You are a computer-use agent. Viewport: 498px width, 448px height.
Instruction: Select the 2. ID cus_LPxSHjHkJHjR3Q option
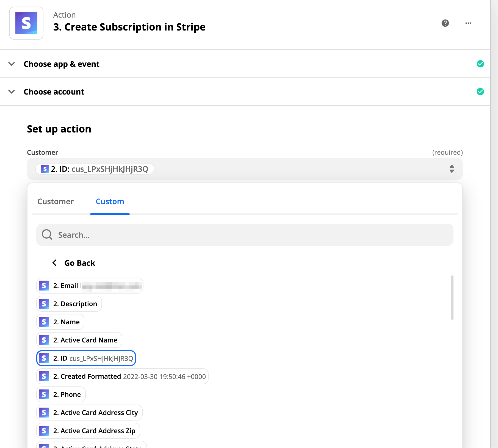[x=86, y=358]
